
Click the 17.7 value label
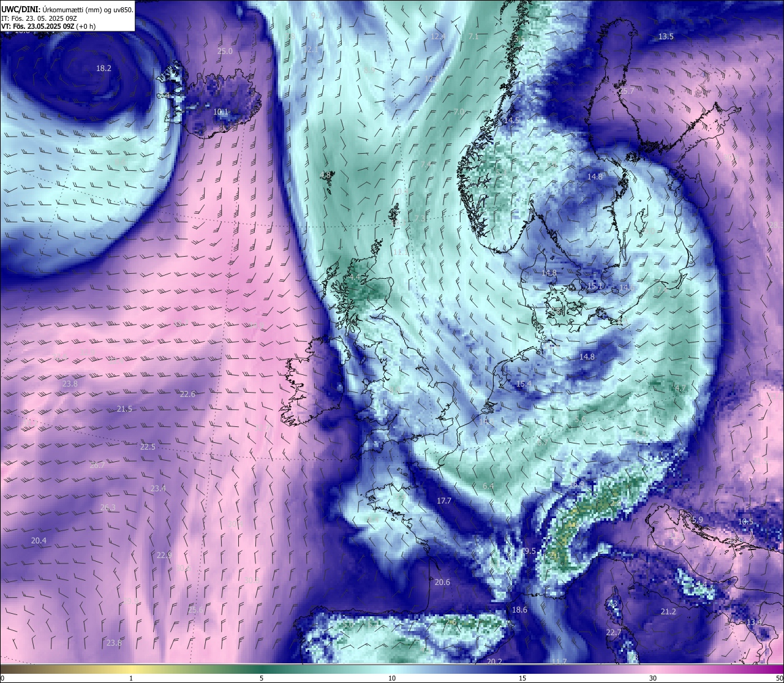(443, 500)
